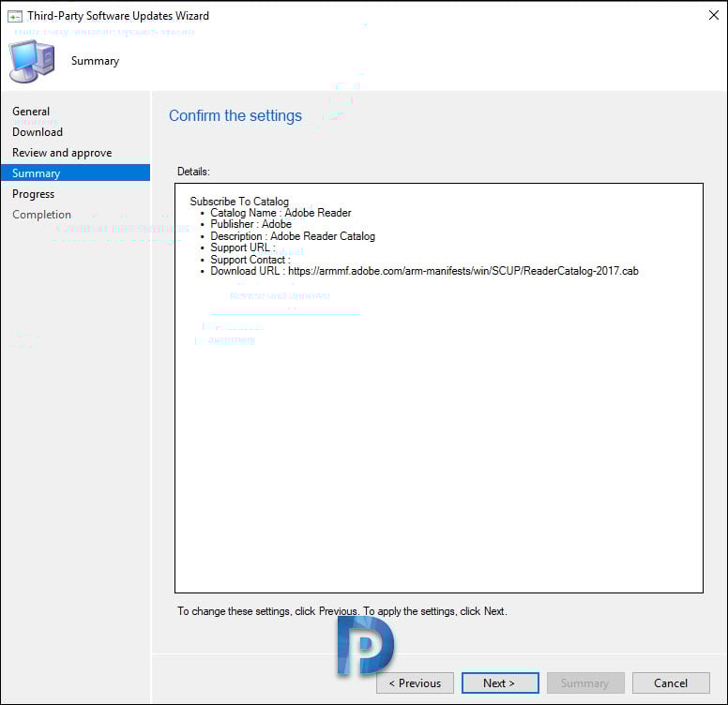Click the Support Contact line
728x705 pixels.
(x=250, y=260)
